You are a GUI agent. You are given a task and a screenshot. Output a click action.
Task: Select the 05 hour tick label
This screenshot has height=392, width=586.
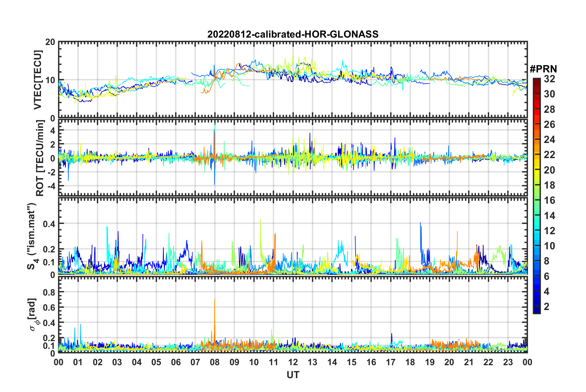pyautogui.click(x=156, y=362)
